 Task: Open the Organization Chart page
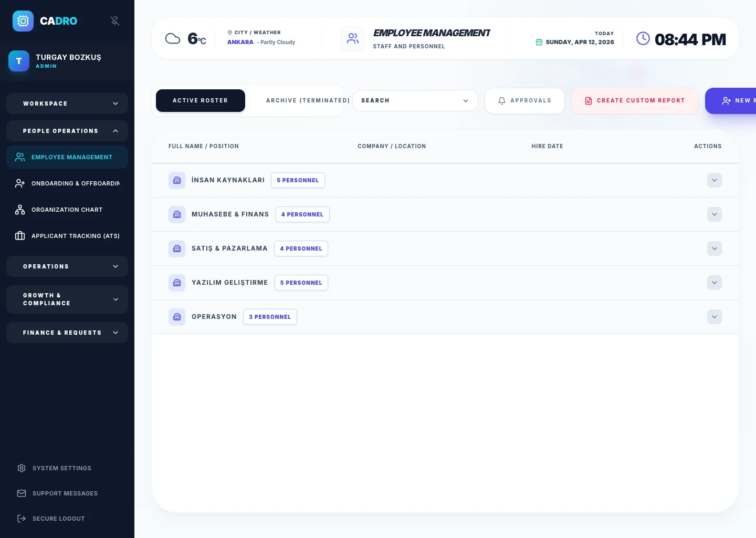pos(67,210)
